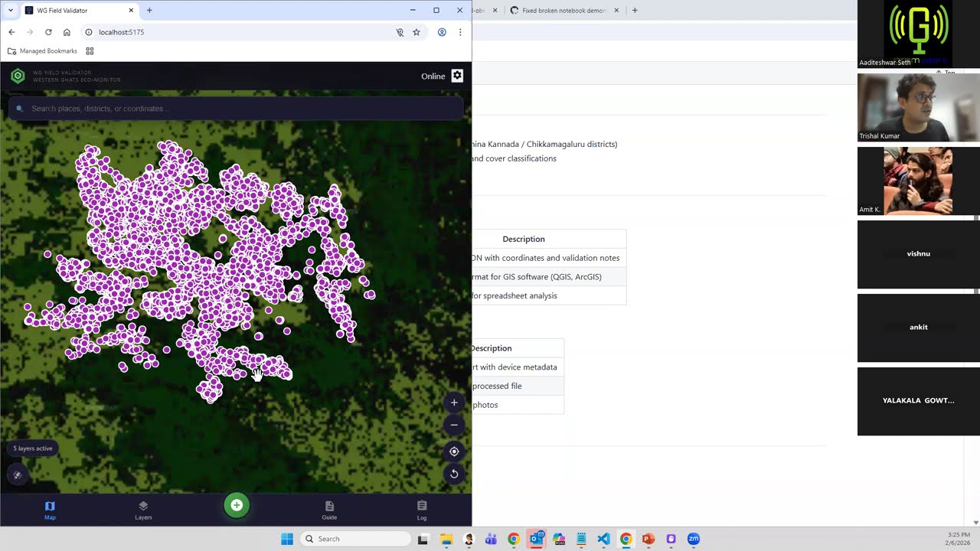Close the WG Field Validator tab
Viewport: 980px width, 551px height.
coord(131,11)
